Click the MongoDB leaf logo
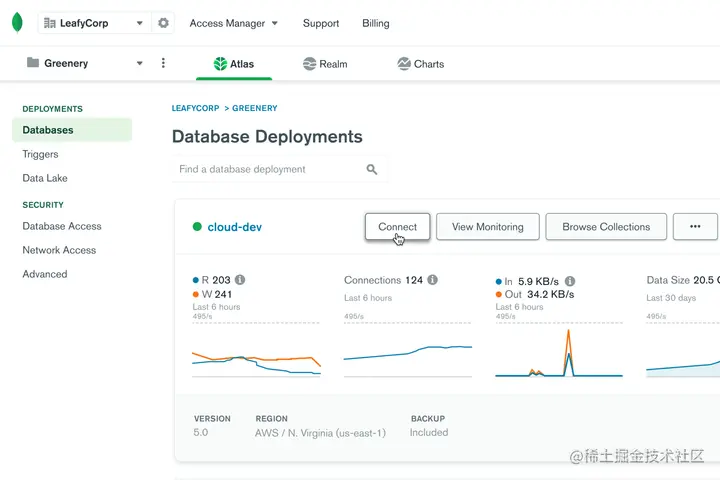The height and width of the screenshot is (480, 720). pyautogui.click(x=17, y=23)
